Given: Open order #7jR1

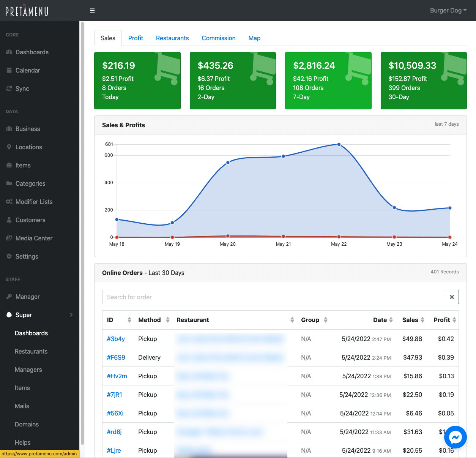Looking at the screenshot, I should [114, 395].
